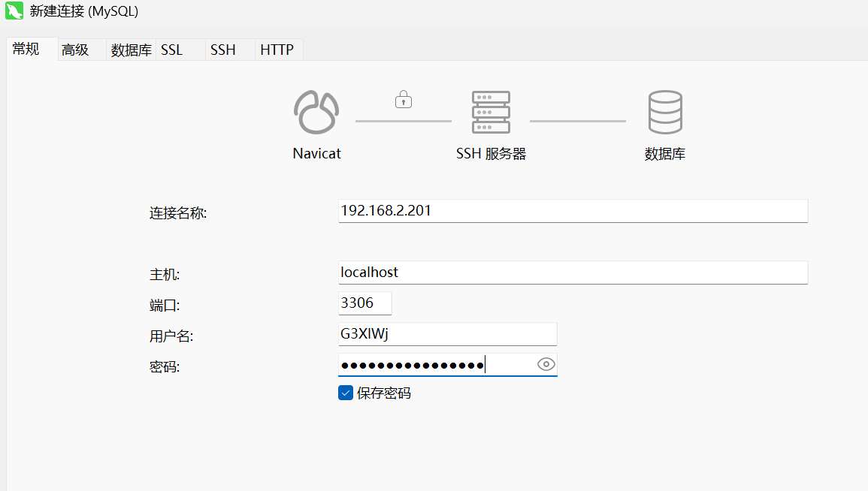
Task: Click the SSH 服务器 label in diagram
Action: point(491,154)
